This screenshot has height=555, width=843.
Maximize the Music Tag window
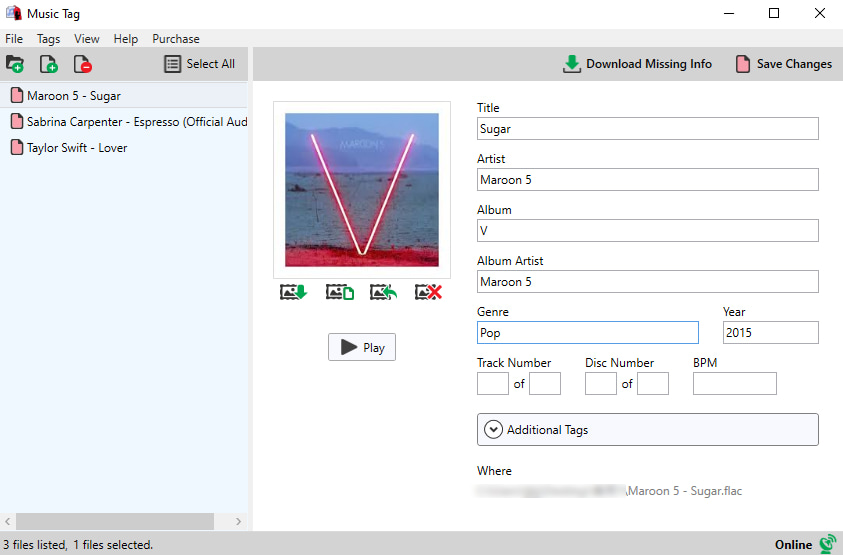click(774, 13)
